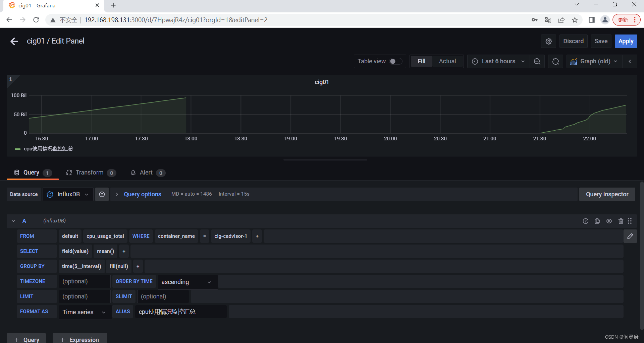This screenshot has height=343, width=644.
Task: Focus LIMIT optional input
Action: 85,296
